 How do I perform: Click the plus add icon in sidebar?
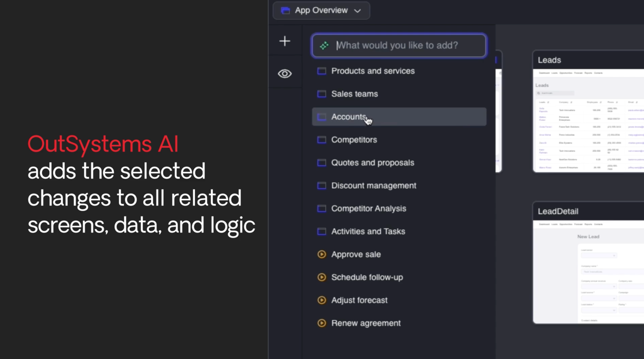[285, 41]
